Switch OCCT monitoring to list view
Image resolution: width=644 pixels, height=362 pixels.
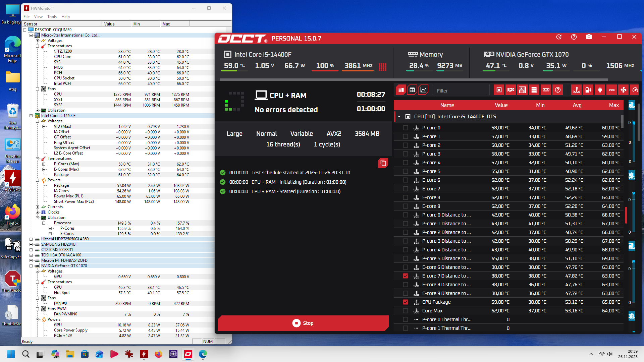click(401, 90)
